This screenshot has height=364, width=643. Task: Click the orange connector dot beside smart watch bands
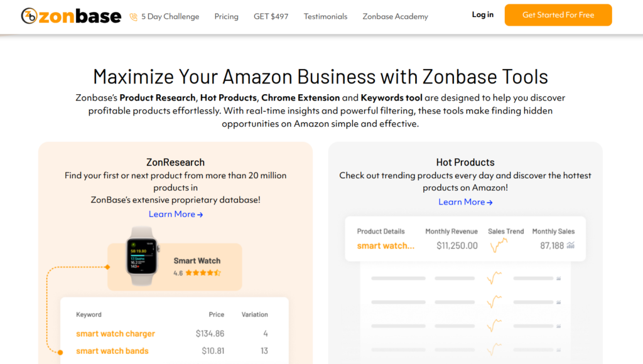pos(60,351)
